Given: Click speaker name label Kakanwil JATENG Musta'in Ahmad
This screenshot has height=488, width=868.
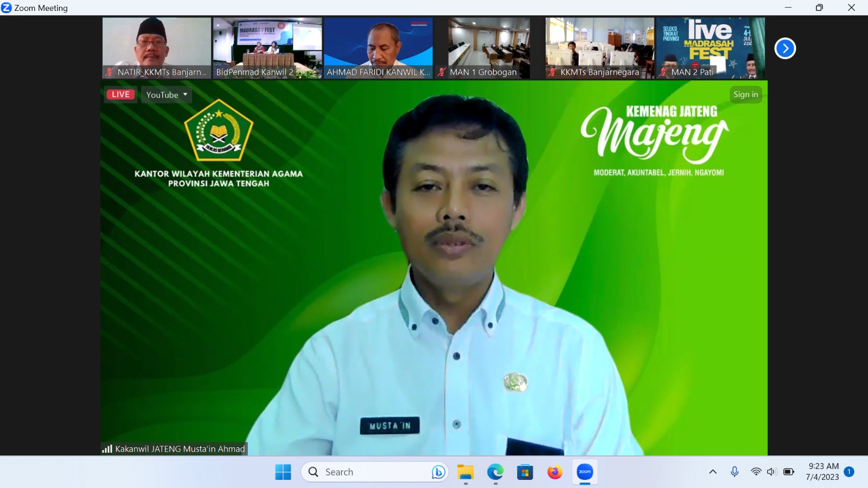Looking at the screenshot, I should coord(180,449).
